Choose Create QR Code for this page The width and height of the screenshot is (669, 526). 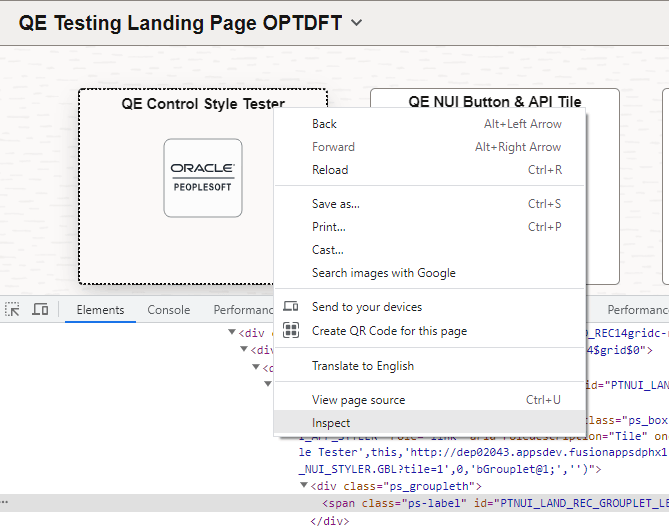(429, 331)
